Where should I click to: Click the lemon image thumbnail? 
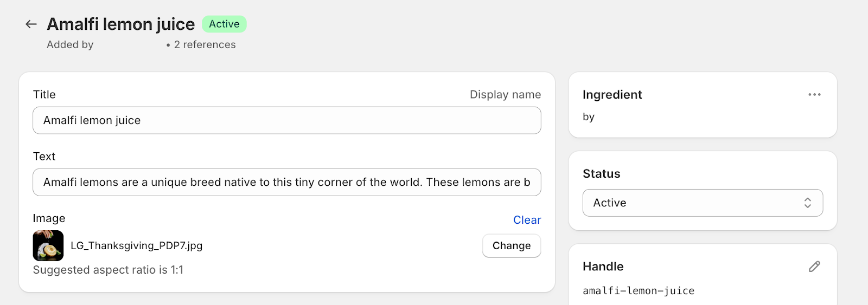[x=48, y=245]
